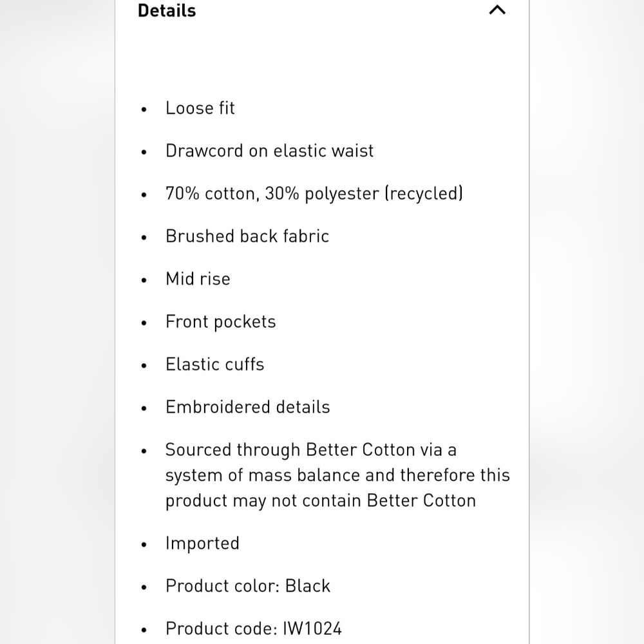This screenshot has height=644, width=644.
Task: Click the bullet beside Mid rise
Action: pyautogui.click(x=144, y=281)
